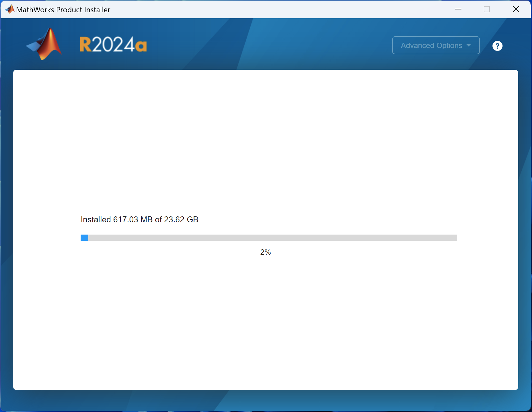Click the blank white area above the status text
This screenshot has height=412, width=532.
(x=265, y=141)
